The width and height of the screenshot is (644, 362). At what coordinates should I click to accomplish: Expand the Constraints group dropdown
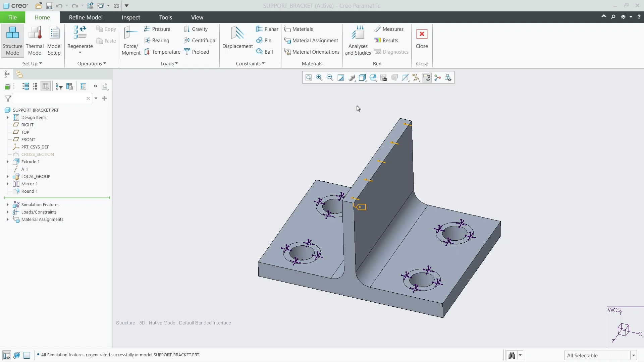(250, 64)
